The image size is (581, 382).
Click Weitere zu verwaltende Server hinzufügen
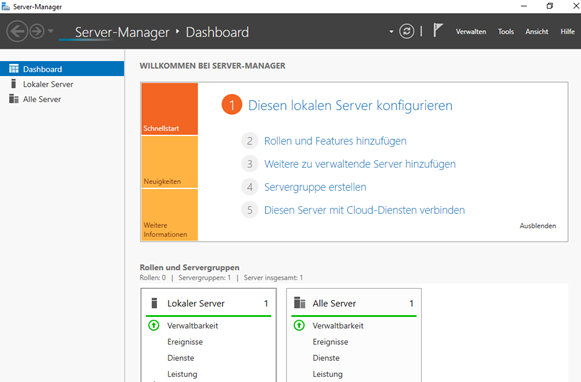pyautogui.click(x=360, y=164)
